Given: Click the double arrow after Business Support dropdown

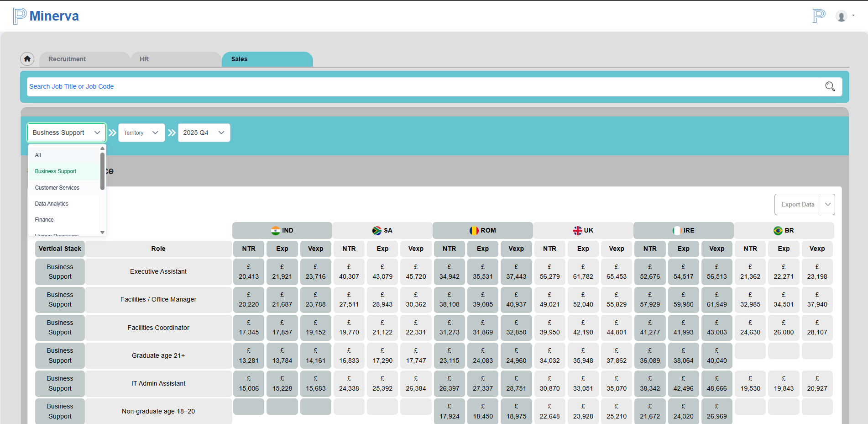Looking at the screenshot, I should coord(112,132).
